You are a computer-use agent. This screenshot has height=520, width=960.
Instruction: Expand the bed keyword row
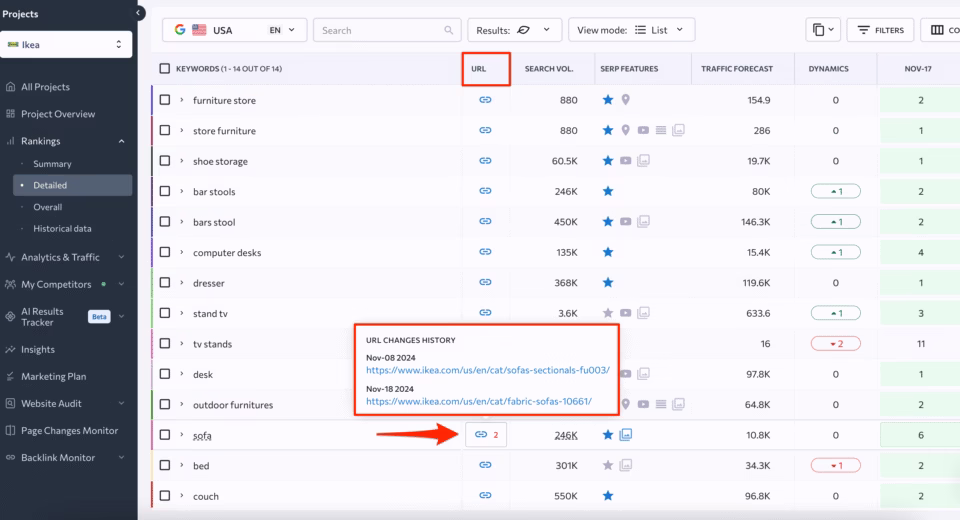pyautogui.click(x=181, y=465)
